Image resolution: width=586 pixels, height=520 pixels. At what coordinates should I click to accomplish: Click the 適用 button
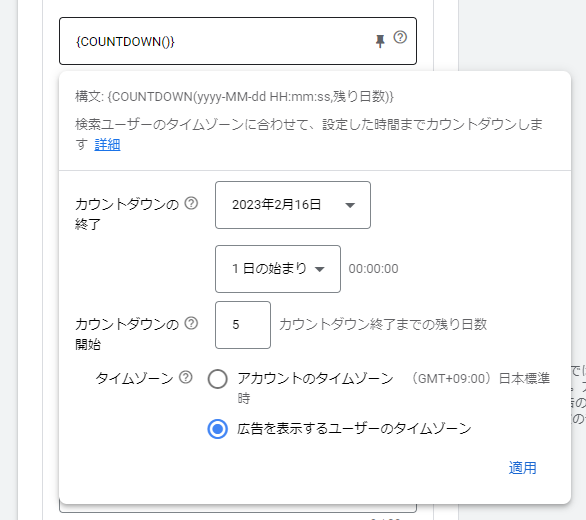click(522, 468)
